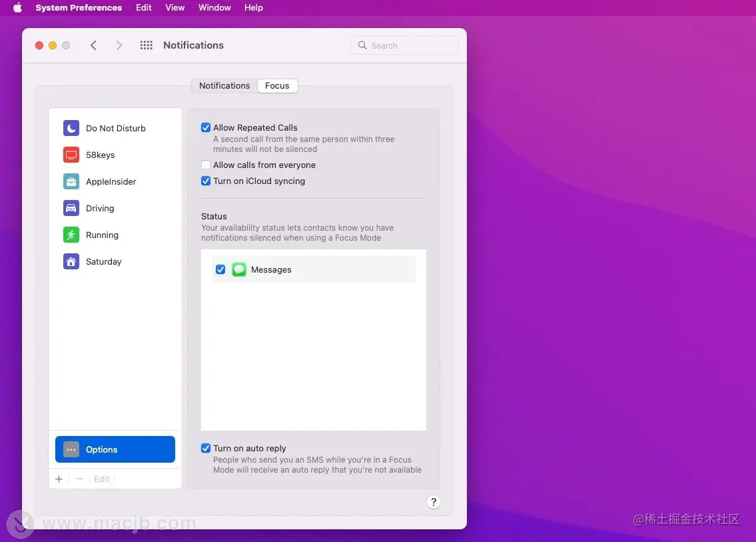Image resolution: width=756 pixels, height=542 pixels.
Task: Go back with the left chevron
Action: point(93,45)
